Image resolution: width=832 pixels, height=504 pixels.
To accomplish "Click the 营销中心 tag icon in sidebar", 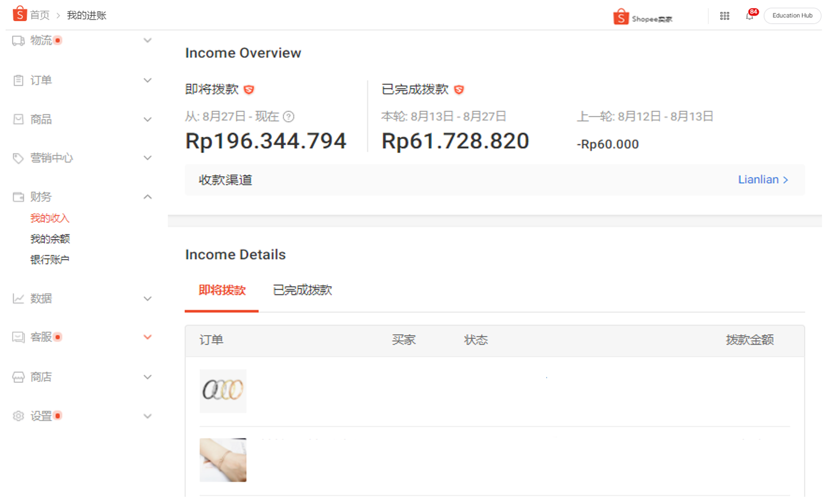I will pos(18,158).
